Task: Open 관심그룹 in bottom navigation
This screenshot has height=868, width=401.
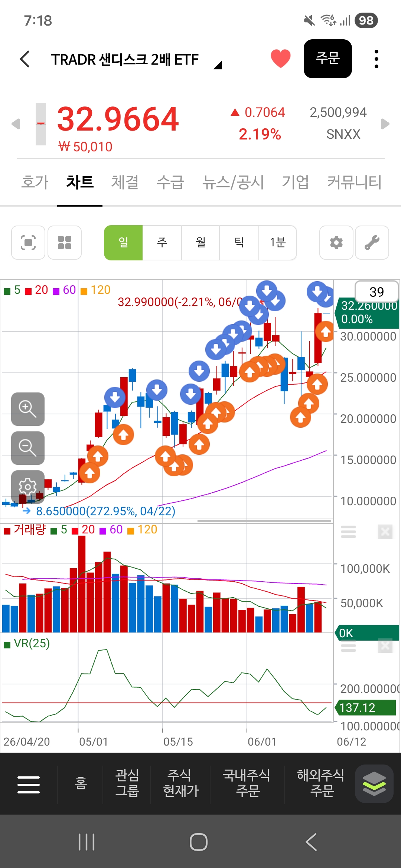Action: point(127,783)
